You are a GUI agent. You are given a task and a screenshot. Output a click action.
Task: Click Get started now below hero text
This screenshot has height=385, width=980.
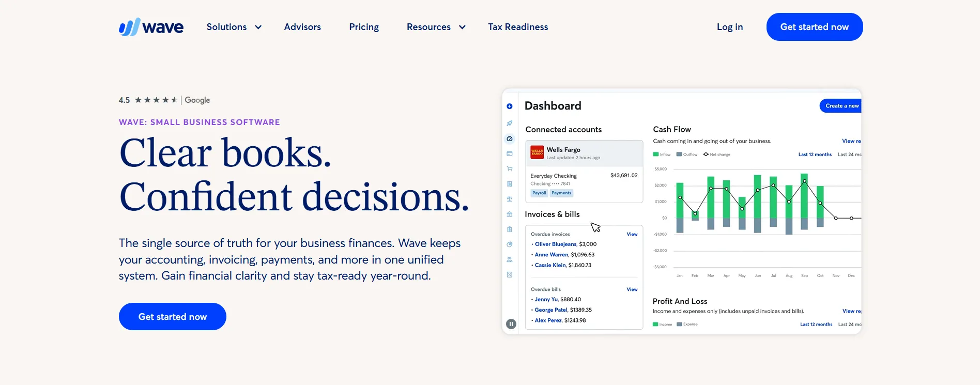pyautogui.click(x=173, y=317)
